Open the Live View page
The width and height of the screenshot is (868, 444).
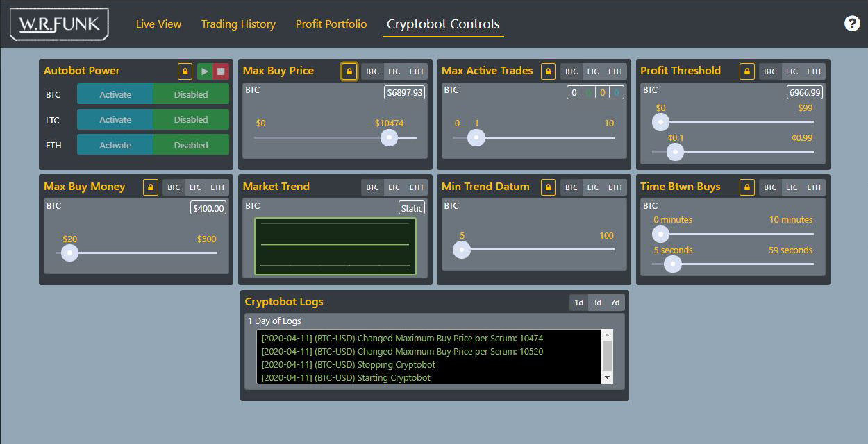tap(158, 24)
